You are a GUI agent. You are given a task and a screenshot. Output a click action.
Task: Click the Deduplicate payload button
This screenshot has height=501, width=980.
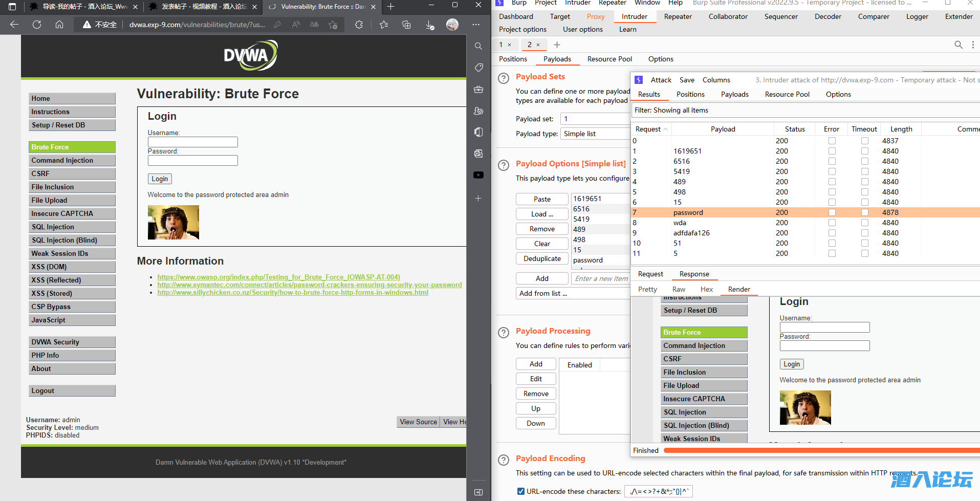(542, 258)
